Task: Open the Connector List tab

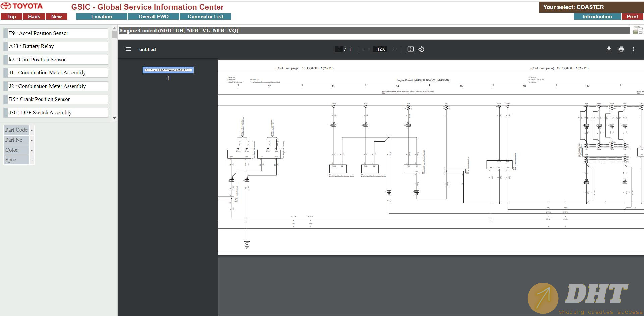Action: coord(205,17)
